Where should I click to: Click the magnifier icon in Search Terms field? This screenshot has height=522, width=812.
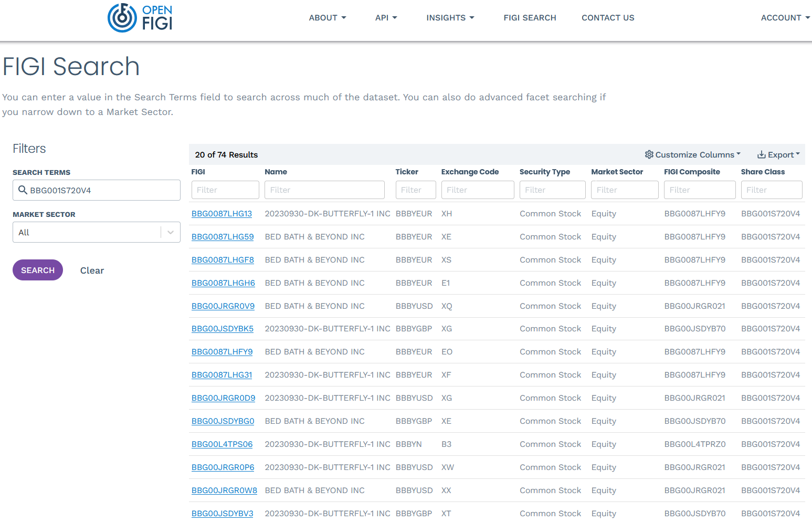pos(23,190)
